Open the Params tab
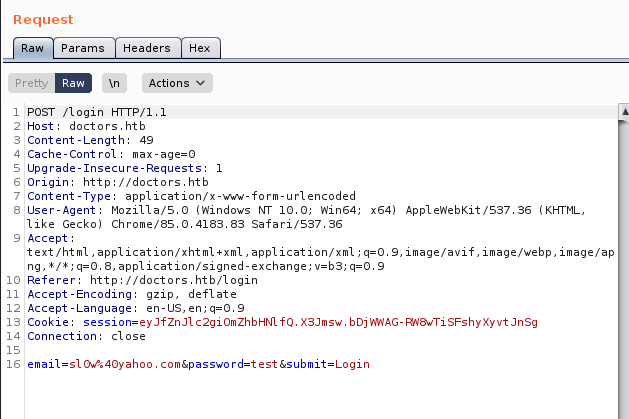The image size is (629, 419). pos(82,48)
